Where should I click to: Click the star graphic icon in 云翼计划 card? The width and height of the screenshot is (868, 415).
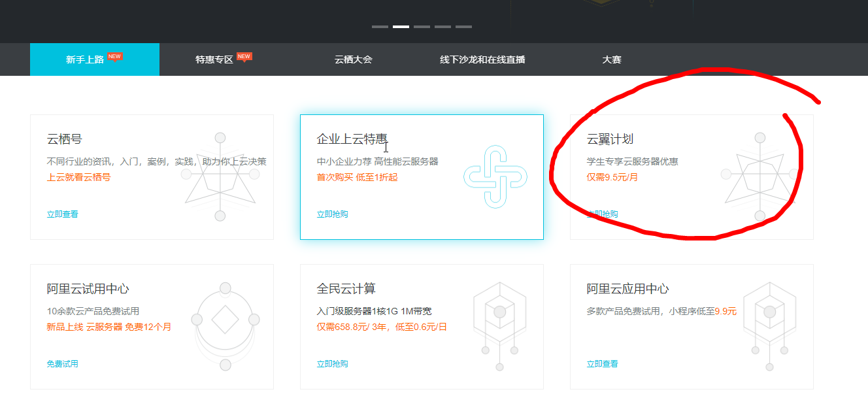[760, 176]
